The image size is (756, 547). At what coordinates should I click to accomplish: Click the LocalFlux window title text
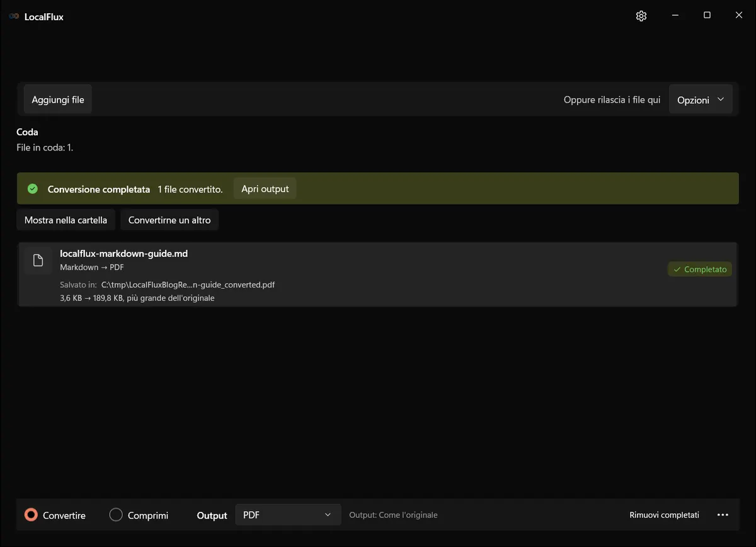click(x=44, y=17)
